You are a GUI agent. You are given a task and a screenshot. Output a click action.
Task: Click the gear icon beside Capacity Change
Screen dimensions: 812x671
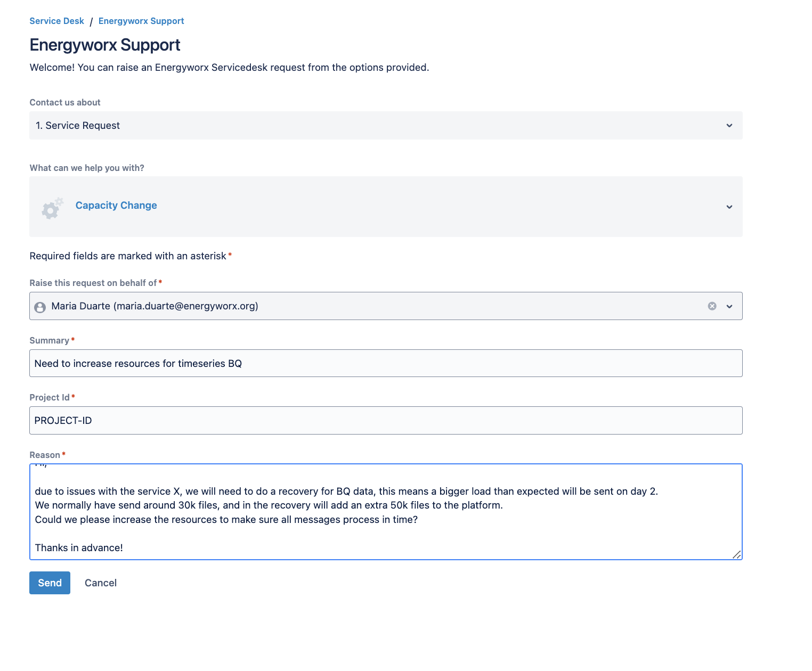click(x=52, y=208)
